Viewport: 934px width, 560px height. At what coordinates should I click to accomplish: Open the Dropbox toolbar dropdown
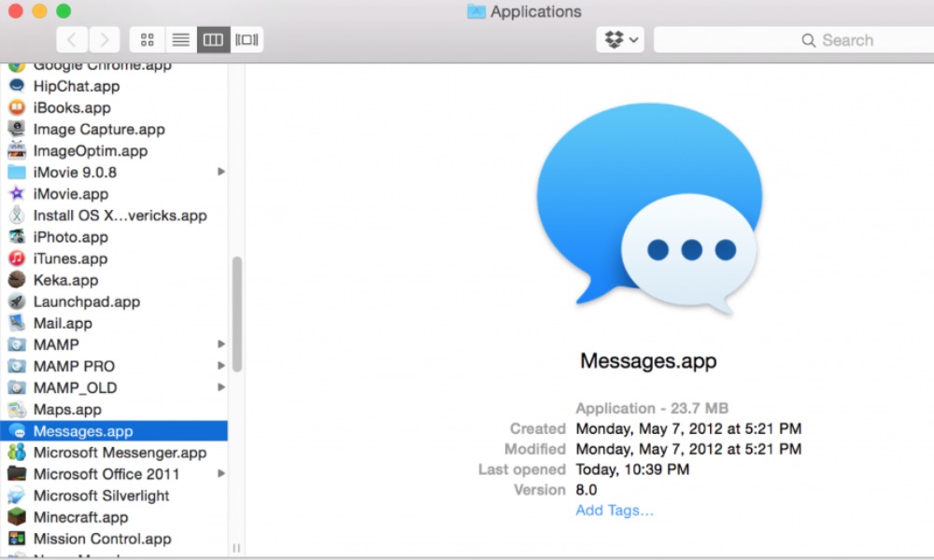pyautogui.click(x=620, y=40)
